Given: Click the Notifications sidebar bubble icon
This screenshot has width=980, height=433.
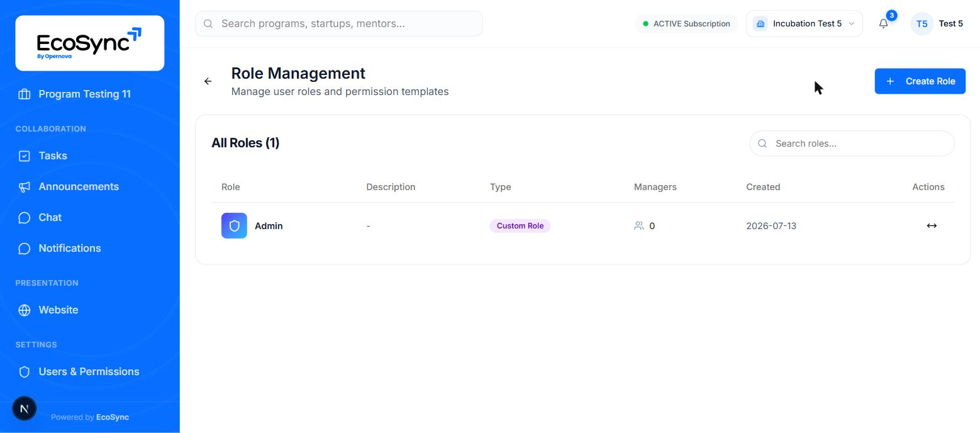Looking at the screenshot, I should tap(25, 249).
